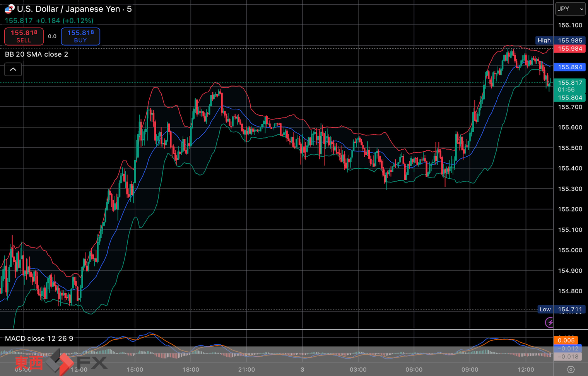Click the orange 0.005 MACD value tag
Screen dimensions: 588x376
(566, 340)
